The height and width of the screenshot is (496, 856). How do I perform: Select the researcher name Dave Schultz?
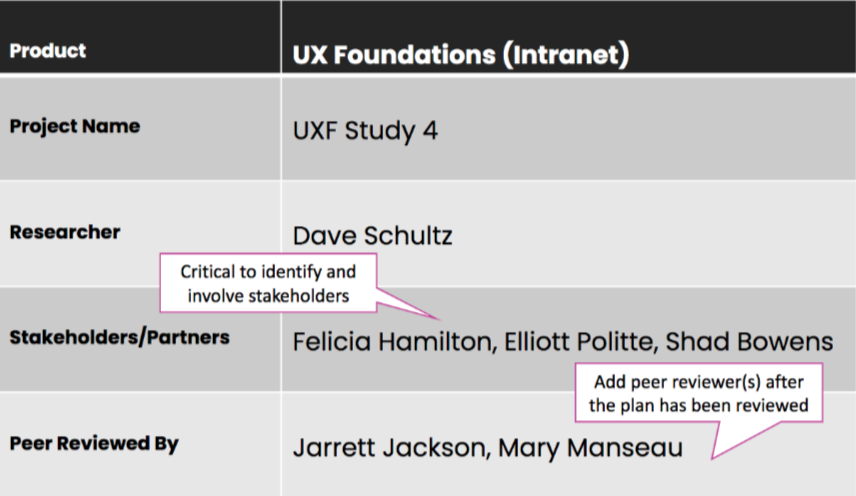372,236
